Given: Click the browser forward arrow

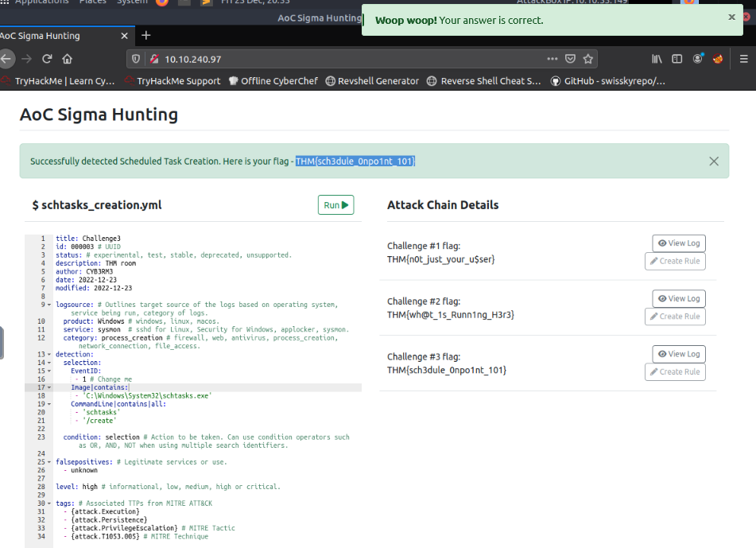Looking at the screenshot, I should click(26, 59).
